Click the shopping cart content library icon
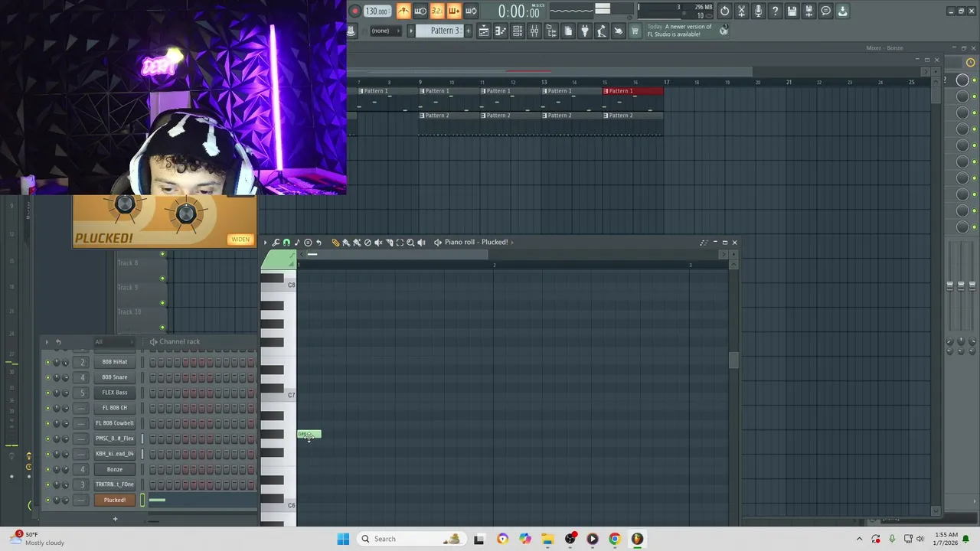Image resolution: width=980 pixels, height=551 pixels. pos(635,31)
